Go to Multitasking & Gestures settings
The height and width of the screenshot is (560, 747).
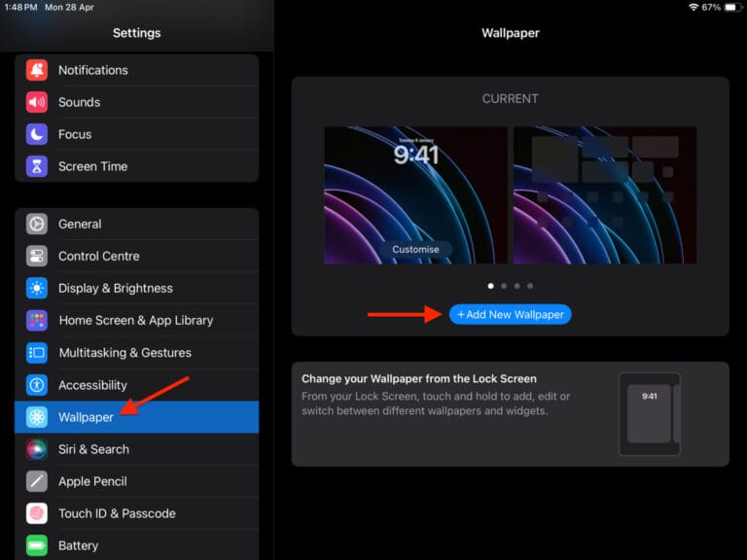tap(124, 352)
